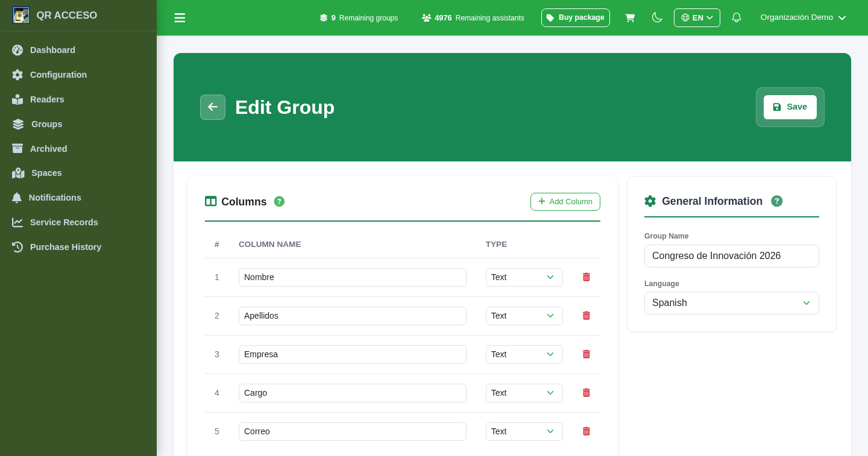This screenshot has width=868, height=456.
Task: Open Dashboard from the sidebar
Action: 52,50
